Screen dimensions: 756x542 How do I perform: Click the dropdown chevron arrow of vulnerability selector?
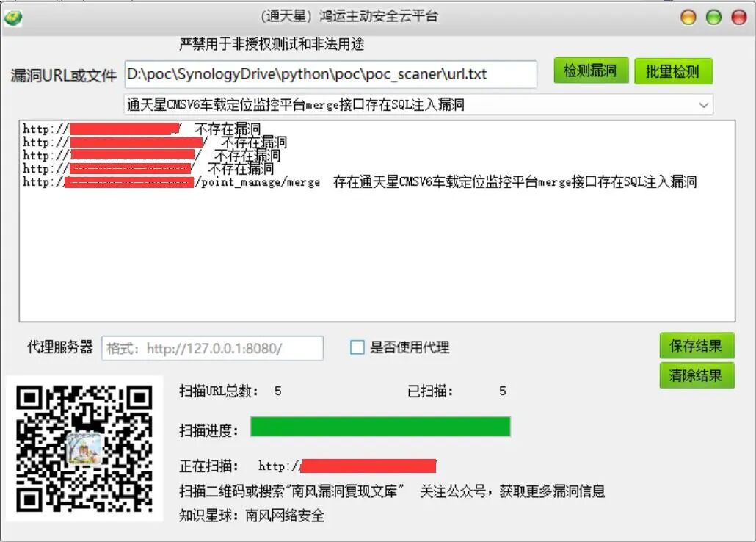703,105
